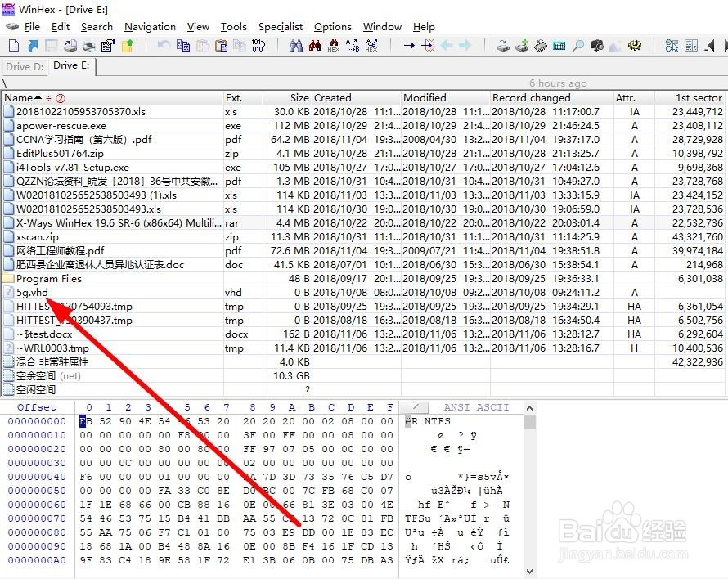Open the Specialist menu
Image resolution: width=728 pixels, height=579 pixels.
pos(281,27)
